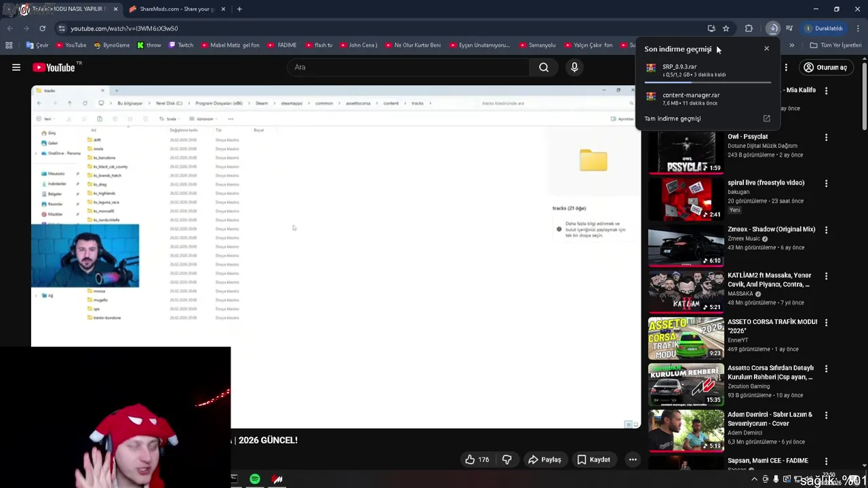The height and width of the screenshot is (488, 868).
Task: Click the Chrome downloads toolbar icon
Action: pos(773,28)
